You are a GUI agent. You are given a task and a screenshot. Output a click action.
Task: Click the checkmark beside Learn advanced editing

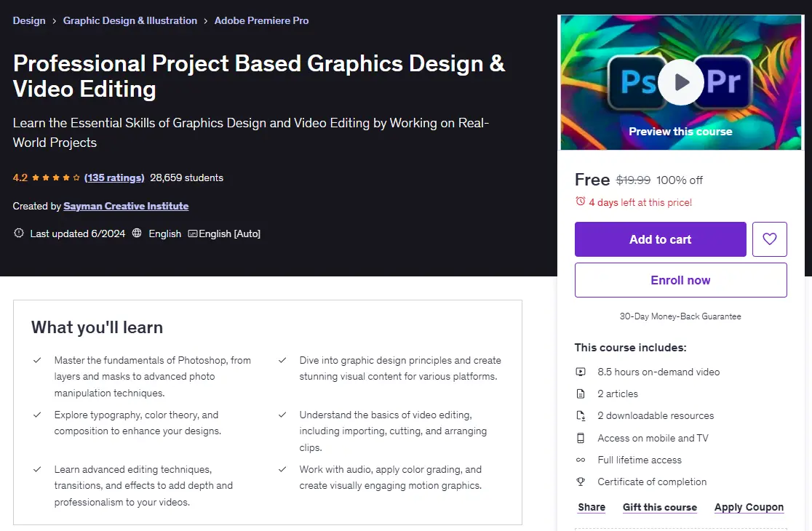click(x=37, y=469)
